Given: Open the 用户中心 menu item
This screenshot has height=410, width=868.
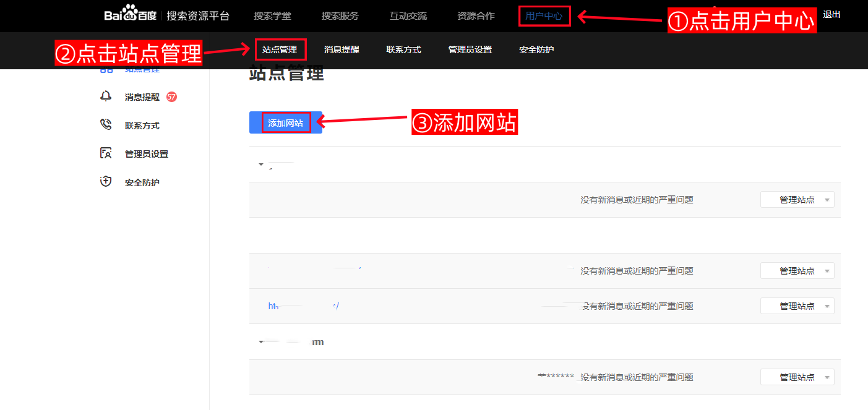Looking at the screenshot, I should (x=544, y=15).
